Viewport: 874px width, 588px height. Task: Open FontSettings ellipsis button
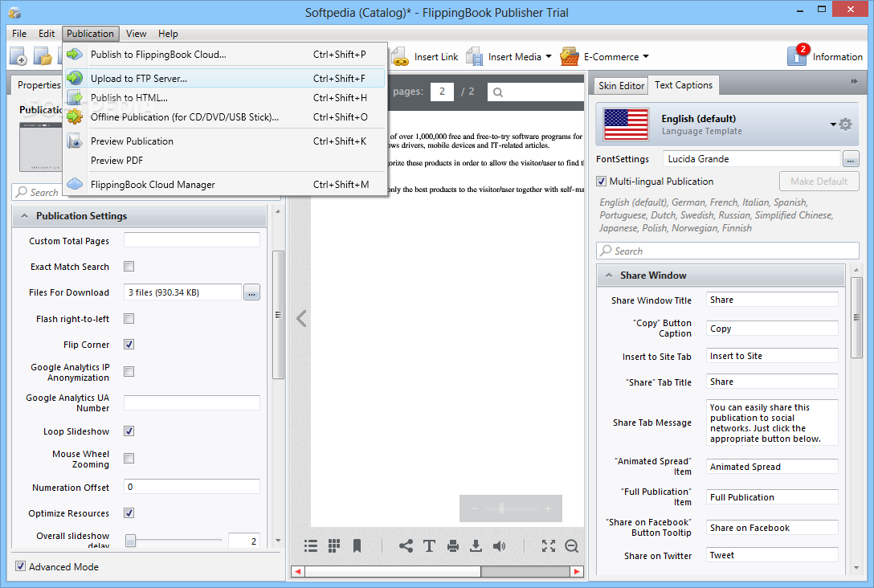tap(851, 159)
